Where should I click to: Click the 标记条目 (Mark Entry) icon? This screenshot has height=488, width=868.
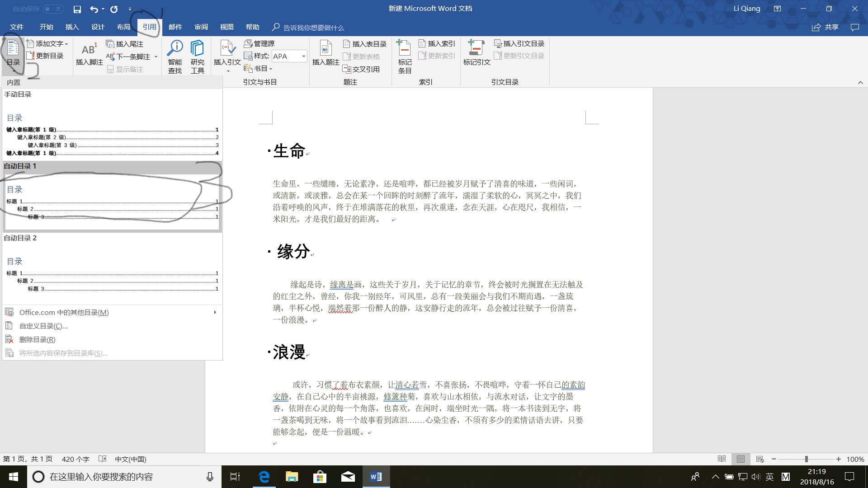(404, 54)
